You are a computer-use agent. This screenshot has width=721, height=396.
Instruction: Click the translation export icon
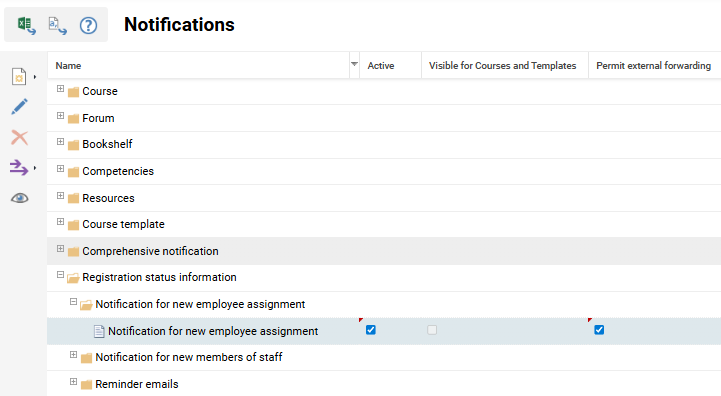(x=57, y=25)
